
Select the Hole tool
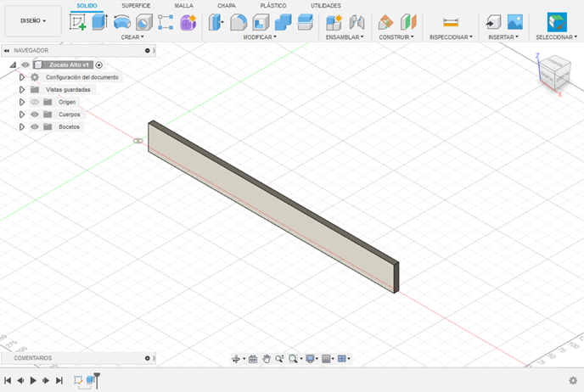pyautogui.click(x=144, y=22)
